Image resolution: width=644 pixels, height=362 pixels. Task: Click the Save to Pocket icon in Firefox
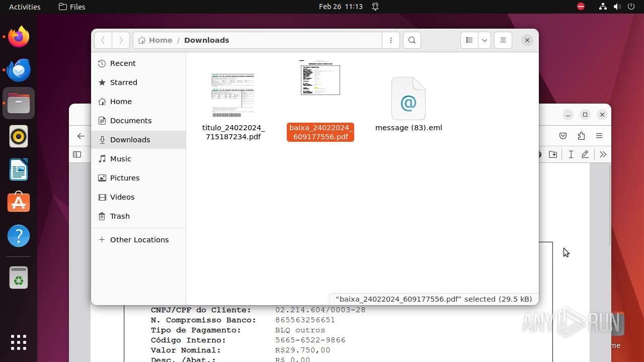point(563,136)
